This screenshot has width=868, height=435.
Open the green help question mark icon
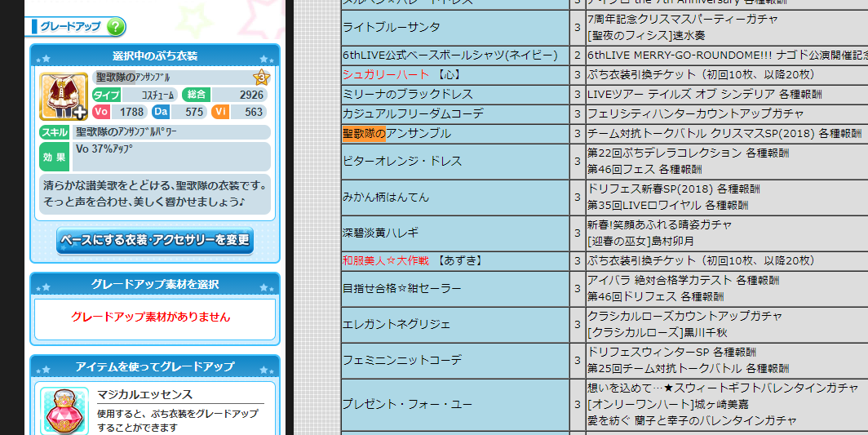click(116, 27)
